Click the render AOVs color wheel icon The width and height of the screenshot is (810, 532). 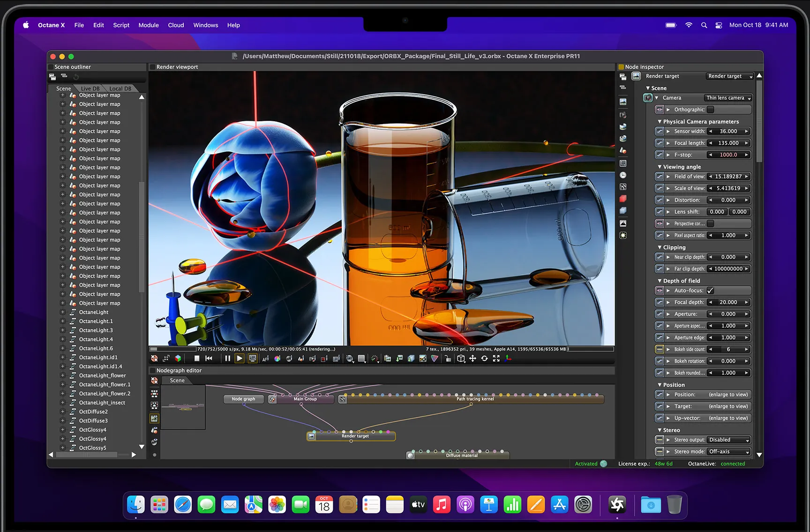coord(277,358)
